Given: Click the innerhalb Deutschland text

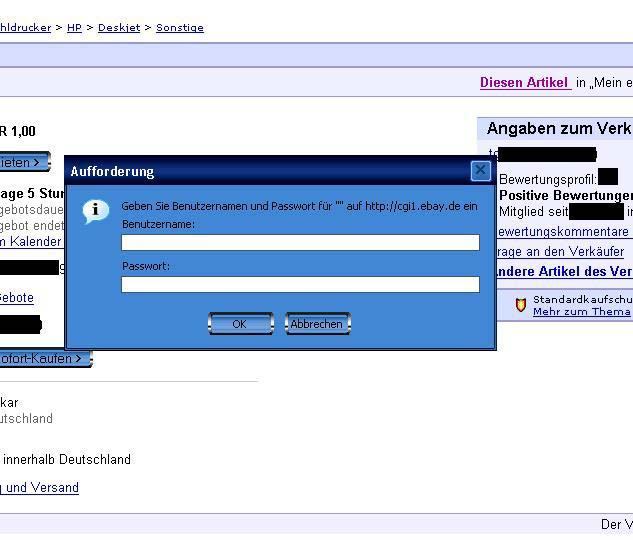Looking at the screenshot, I should tap(67, 459).
